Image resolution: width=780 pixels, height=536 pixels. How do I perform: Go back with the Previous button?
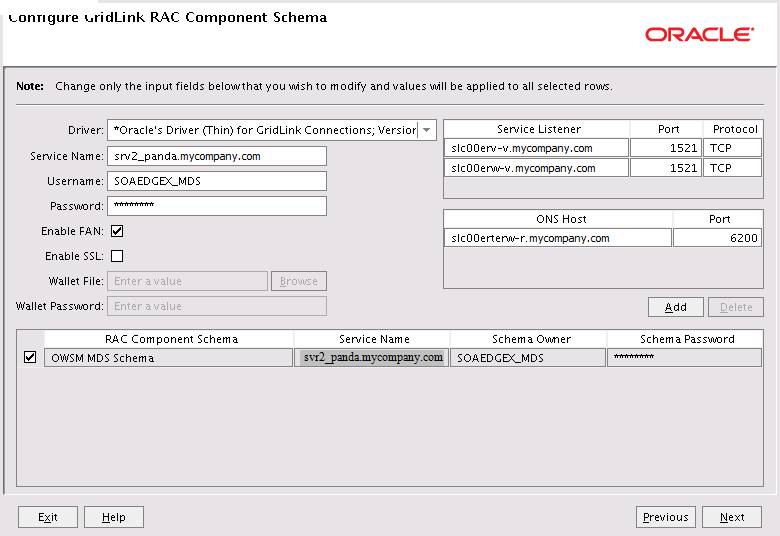click(666, 517)
